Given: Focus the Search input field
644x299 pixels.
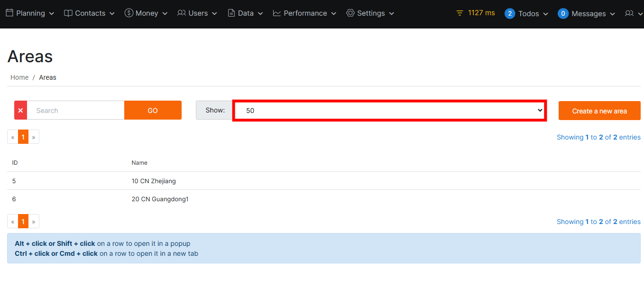Looking at the screenshot, I should point(76,110).
